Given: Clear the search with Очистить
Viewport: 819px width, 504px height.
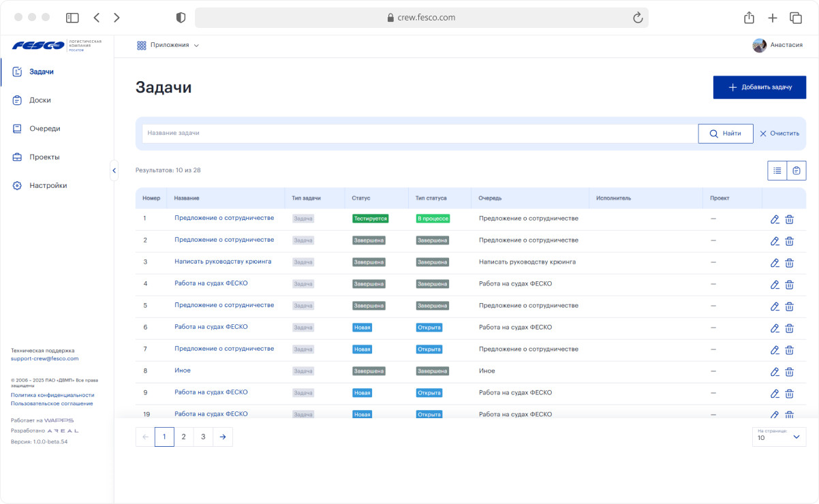Looking at the screenshot, I should click(779, 133).
